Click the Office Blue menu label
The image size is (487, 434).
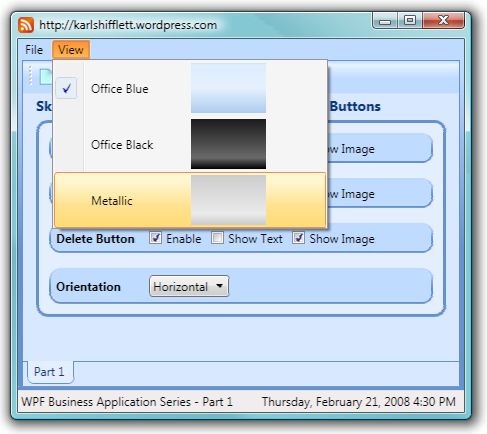tap(120, 89)
